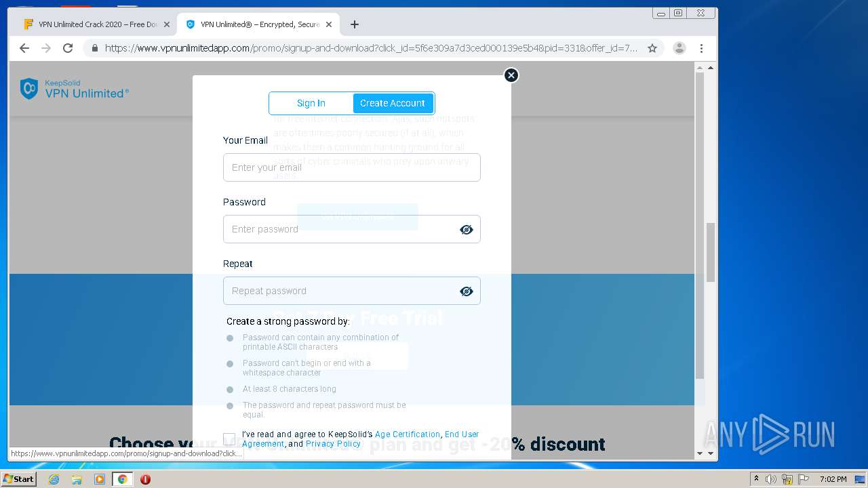Click the padlock site info icon
The image size is (868, 488).
pyautogui.click(x=94, y=48)
